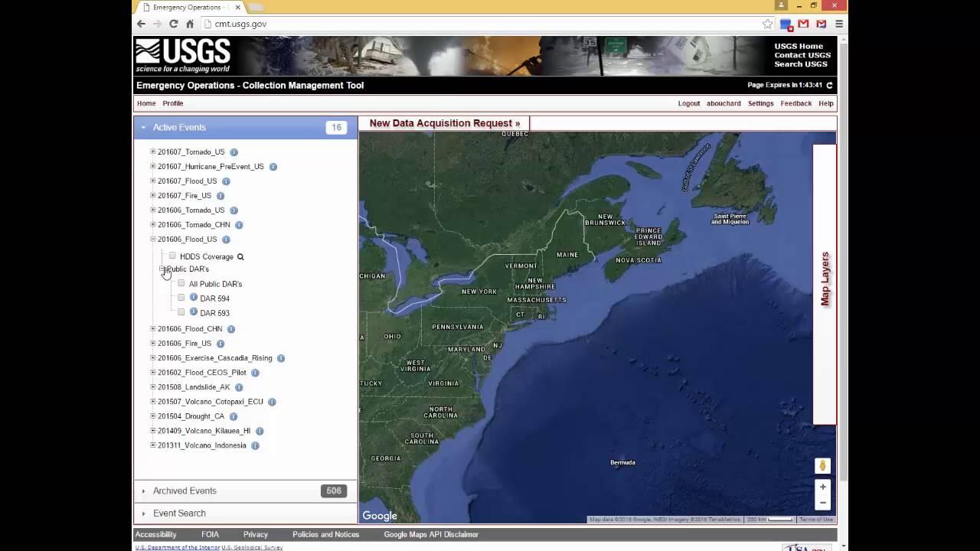Open the Map Layers side panel
980x551 pixels.
(x=825, y=279)
